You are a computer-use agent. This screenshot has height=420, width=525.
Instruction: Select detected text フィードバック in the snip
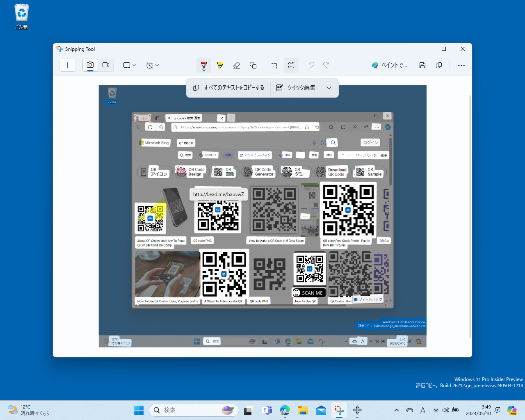click(x=370, y=299)
